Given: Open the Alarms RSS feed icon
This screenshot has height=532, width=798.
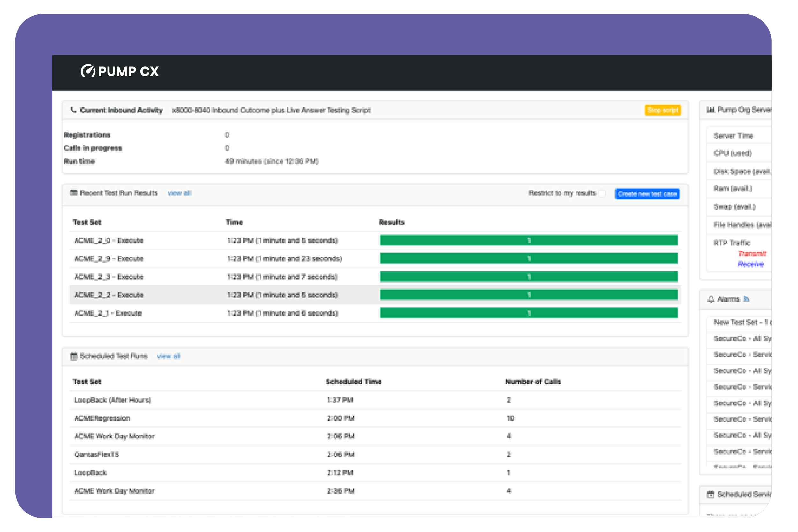Looking at the screenshot, I should 746,299.
